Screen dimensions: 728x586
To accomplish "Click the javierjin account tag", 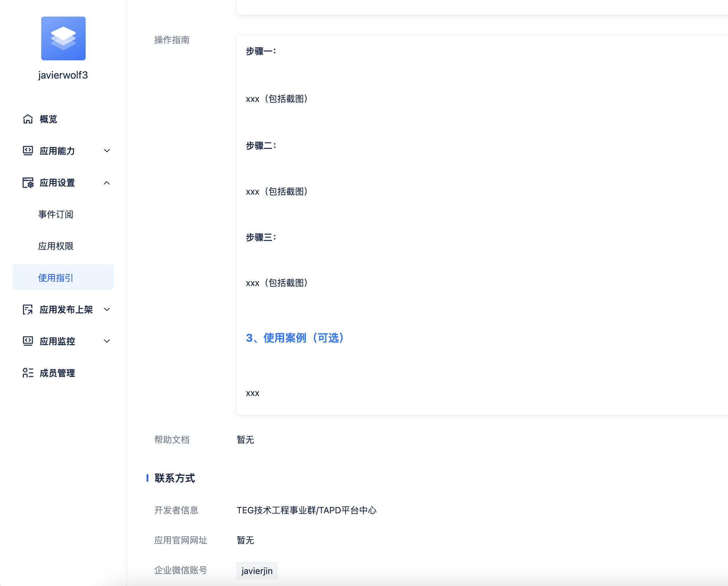I will [x=257, y=570].
